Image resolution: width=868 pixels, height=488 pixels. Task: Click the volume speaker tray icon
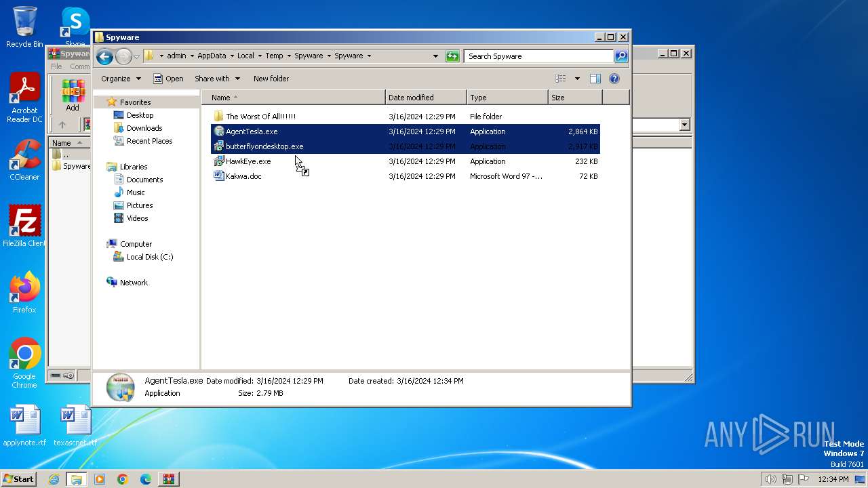[x=770, y=479]
